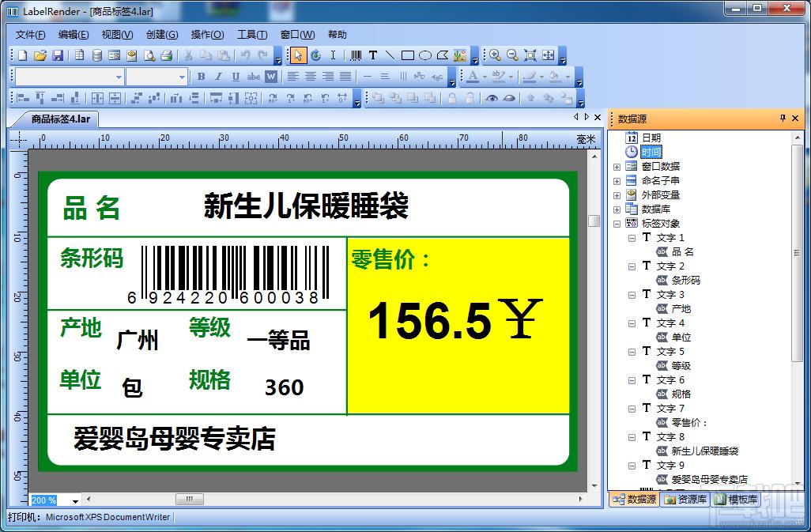The height and width of the screenshot is (532, 811).
Task: Open the 创建(G) menu
Action: point(162,35)
